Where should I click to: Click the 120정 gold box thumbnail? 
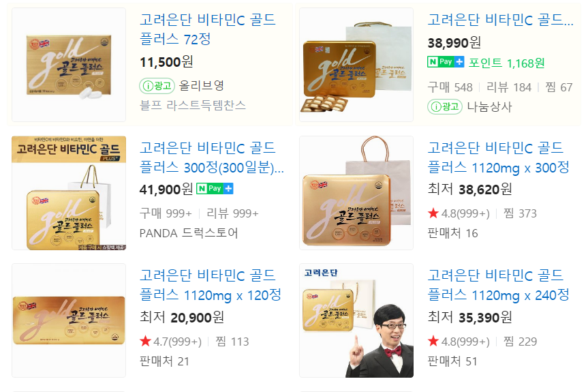(69, 320)
